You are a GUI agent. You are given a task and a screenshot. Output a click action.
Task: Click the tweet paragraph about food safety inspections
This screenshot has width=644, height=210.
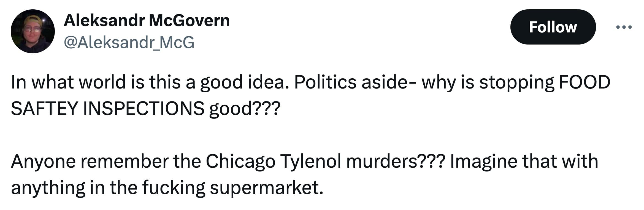310,95
